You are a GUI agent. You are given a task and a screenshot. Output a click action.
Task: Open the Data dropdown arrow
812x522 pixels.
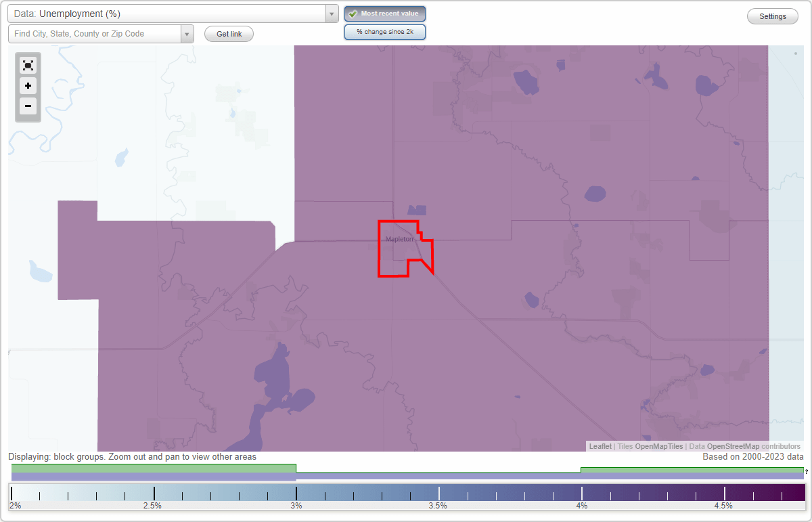[x=331, y=13]
